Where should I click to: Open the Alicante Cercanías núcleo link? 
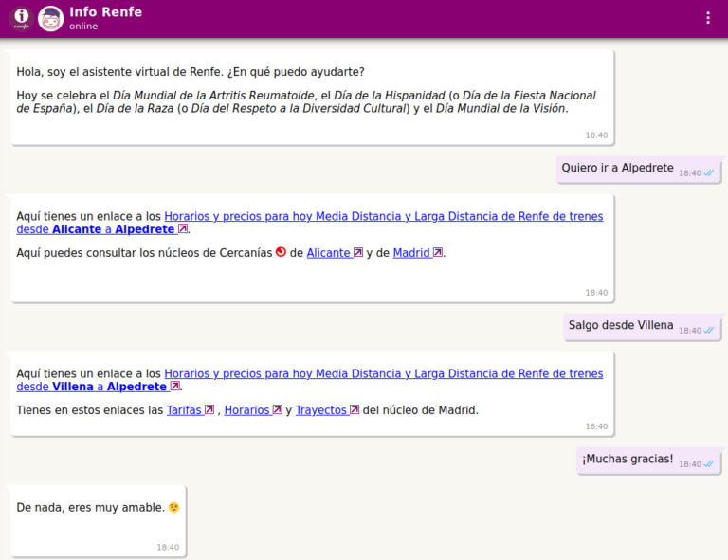tap(328, 253)
